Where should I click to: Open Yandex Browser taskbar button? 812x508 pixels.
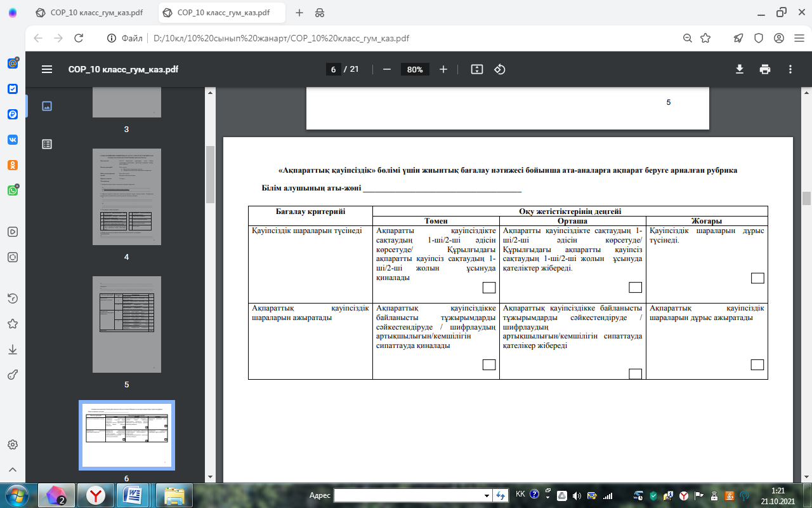[x=96, y=495]
